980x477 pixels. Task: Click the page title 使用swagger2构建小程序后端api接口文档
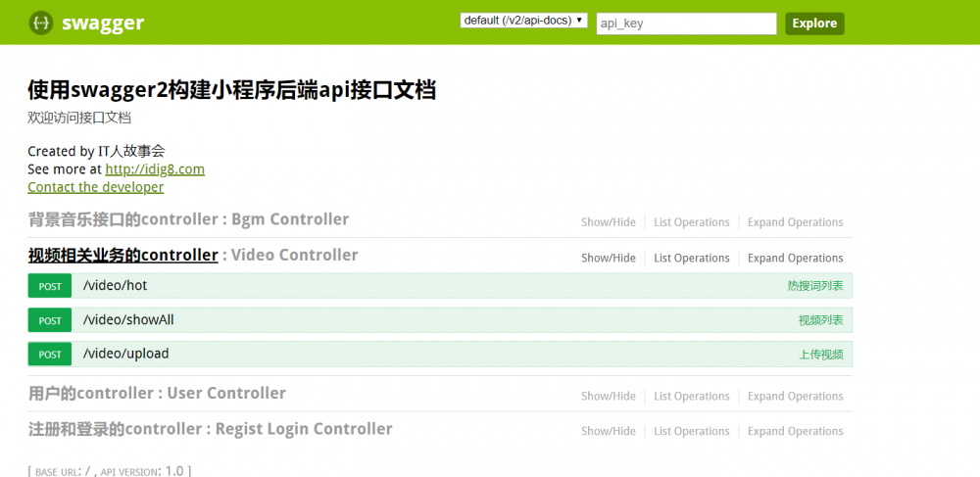(232, 90)
